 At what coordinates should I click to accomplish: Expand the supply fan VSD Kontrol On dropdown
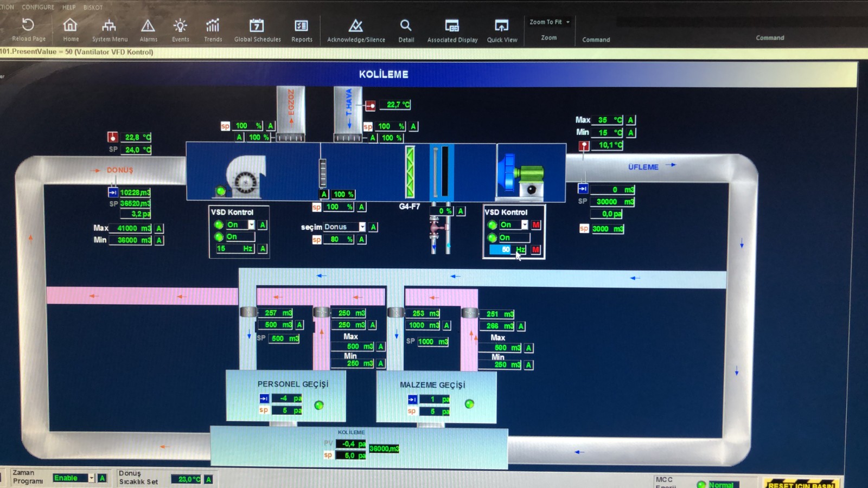(x=525, y=225)
